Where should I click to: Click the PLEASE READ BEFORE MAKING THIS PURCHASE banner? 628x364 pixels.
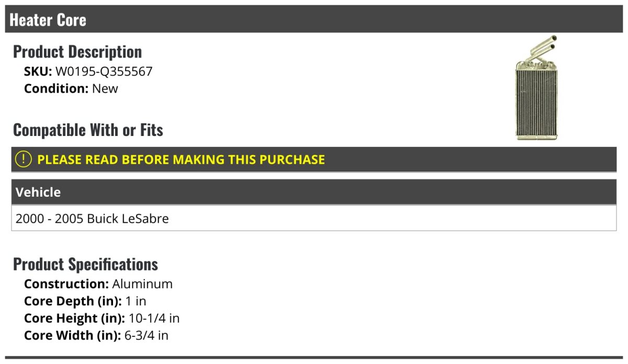pyautogui.click(x=314, y=160)
